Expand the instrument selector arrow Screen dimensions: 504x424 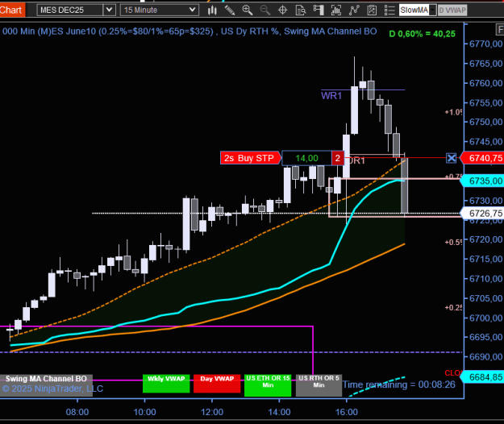tap(110, 10)
